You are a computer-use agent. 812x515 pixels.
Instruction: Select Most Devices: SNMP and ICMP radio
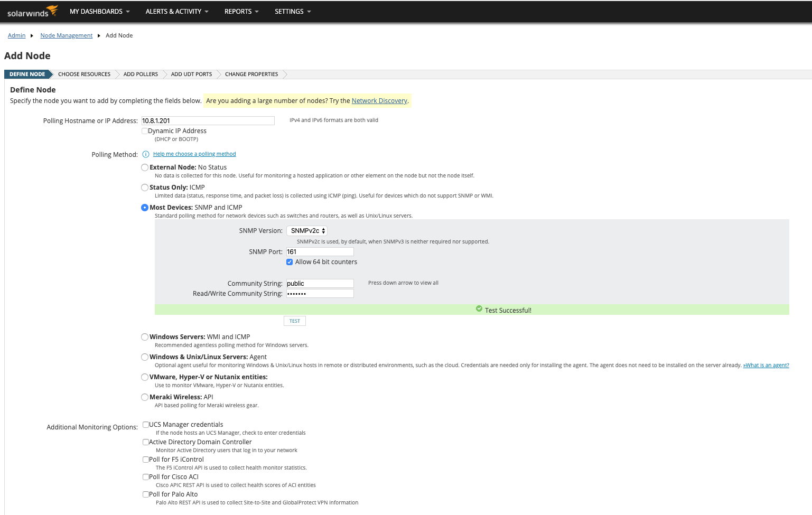[145, 208]
